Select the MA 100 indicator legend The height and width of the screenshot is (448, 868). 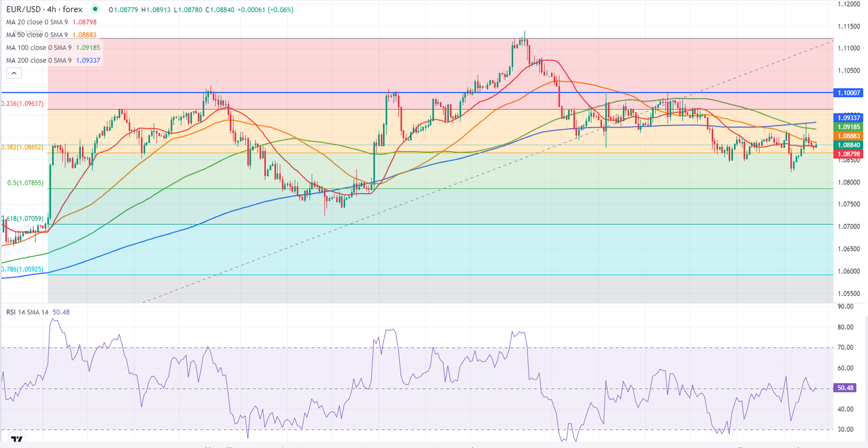point(39,48)
